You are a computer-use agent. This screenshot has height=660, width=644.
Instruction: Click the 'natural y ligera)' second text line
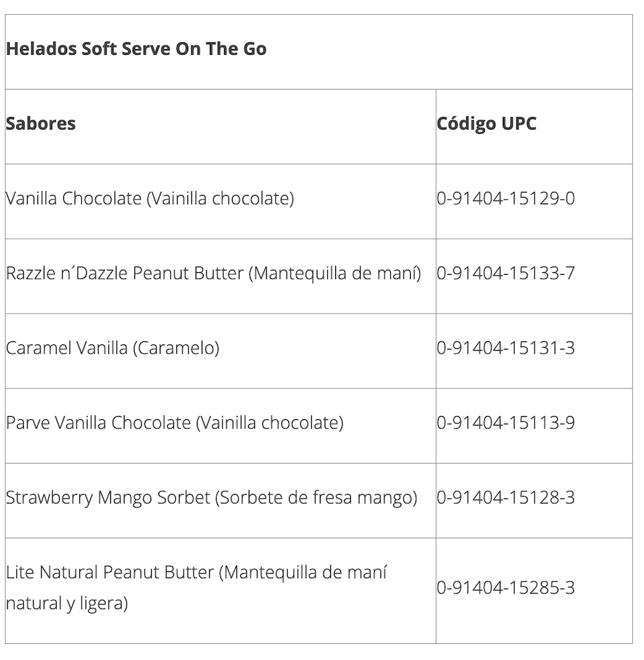(67, 604)
